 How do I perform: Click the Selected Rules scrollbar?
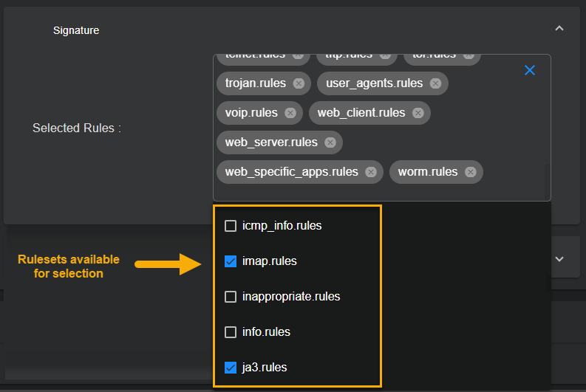click(547, 181)
